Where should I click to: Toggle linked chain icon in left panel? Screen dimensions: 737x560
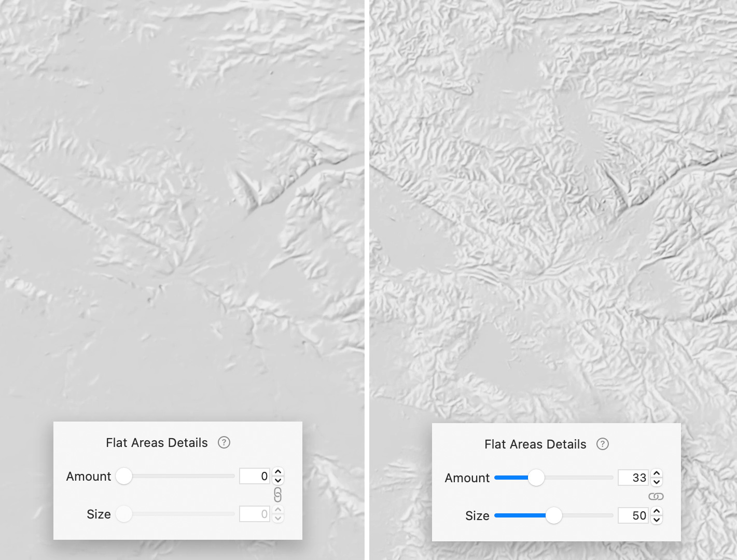tap(277, 495)
